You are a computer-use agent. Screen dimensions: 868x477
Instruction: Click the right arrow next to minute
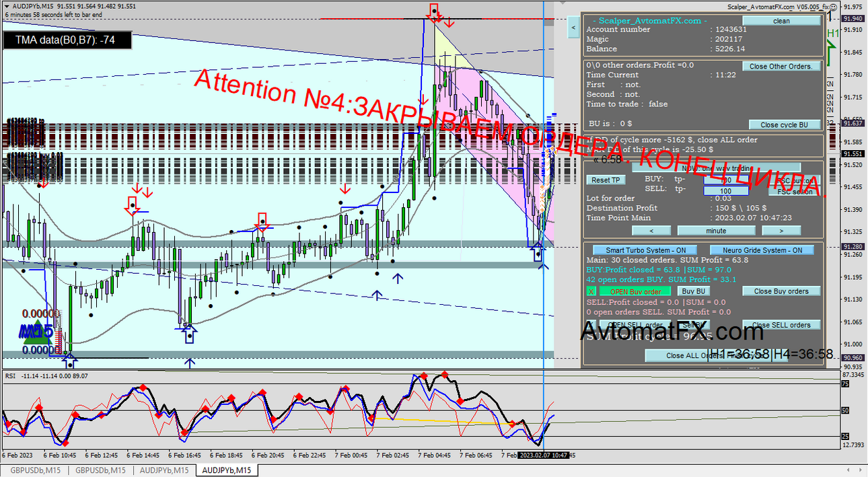click(781, 230)
